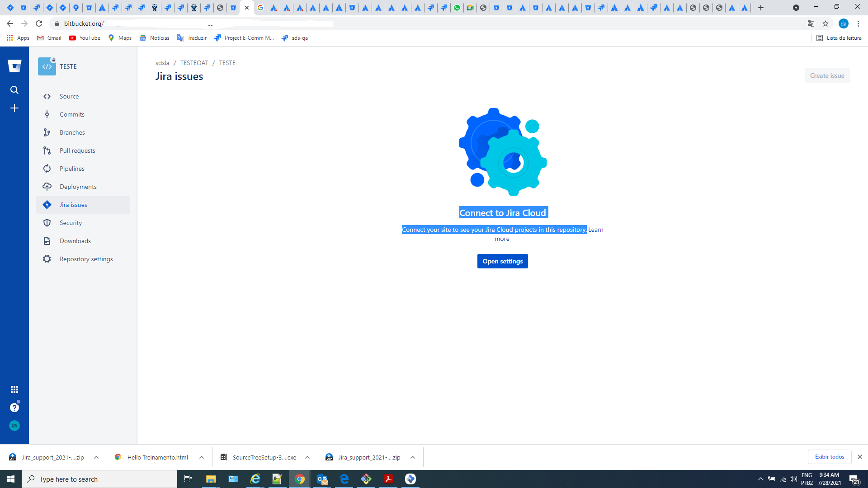Image resolution: width=868 pixels, height=488 pixels.
Task: Navigate to the TESTEOAT project via breadcrumb
Action: pyautogui.click(x=194, y=63)
